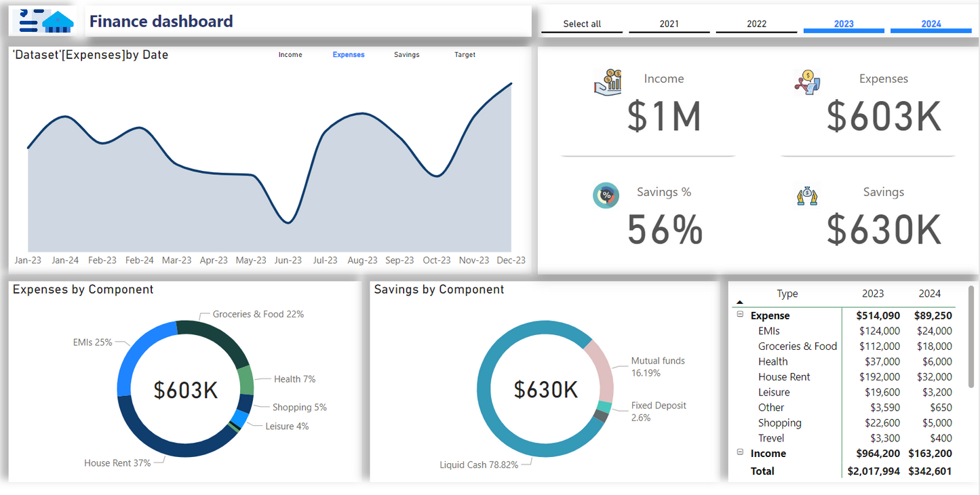
Task: Select the 2022 year slicer
Action: 756,24
